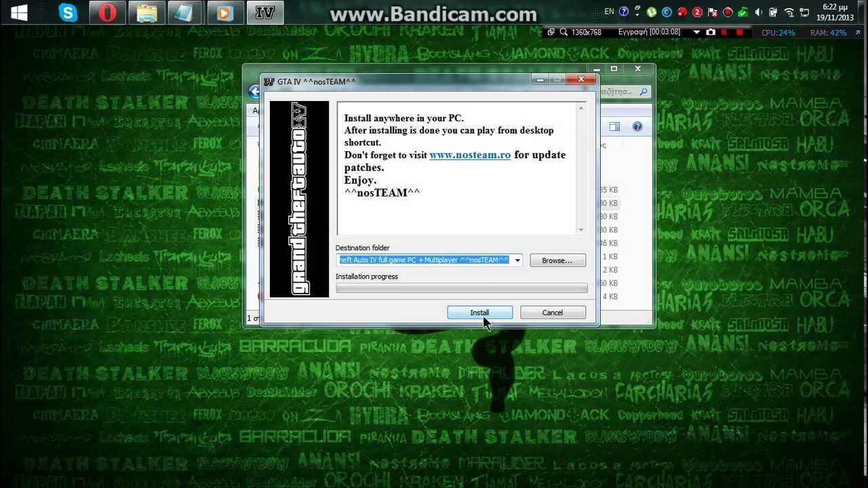This screenshot has width=868, height=488.
Task: Open the volume speaker tray icon
Action: pos(758,12)
